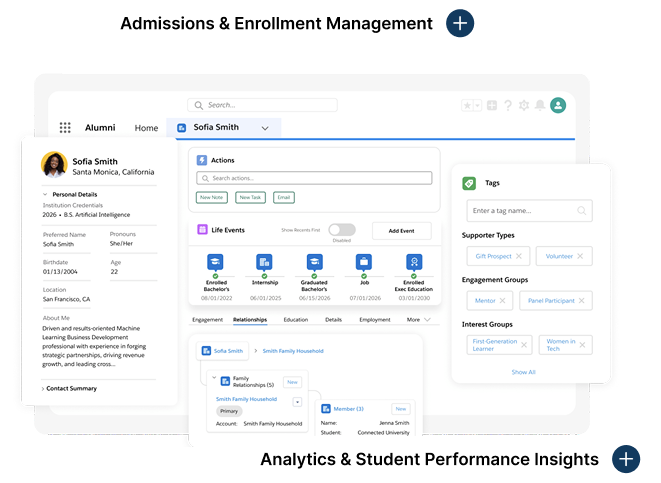
Task: Select the Internship life event icon
Action: [x=264, y=262]
